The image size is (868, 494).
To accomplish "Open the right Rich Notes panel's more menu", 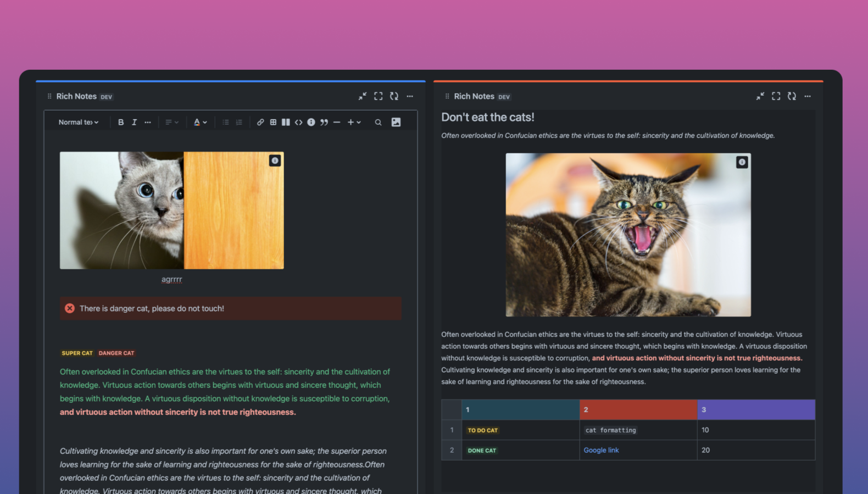I will tap(808, 96).
